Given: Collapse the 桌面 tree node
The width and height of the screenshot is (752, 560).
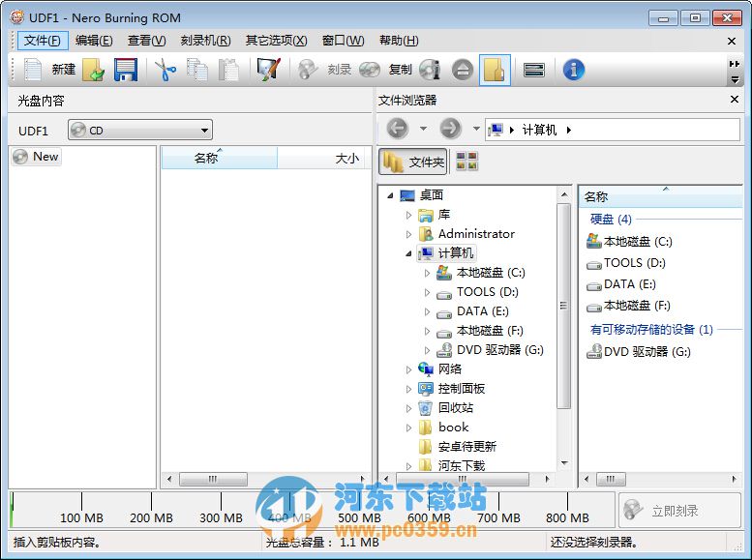Looking at the screenshot, I should pyautogui.click(x=390, y=195).
